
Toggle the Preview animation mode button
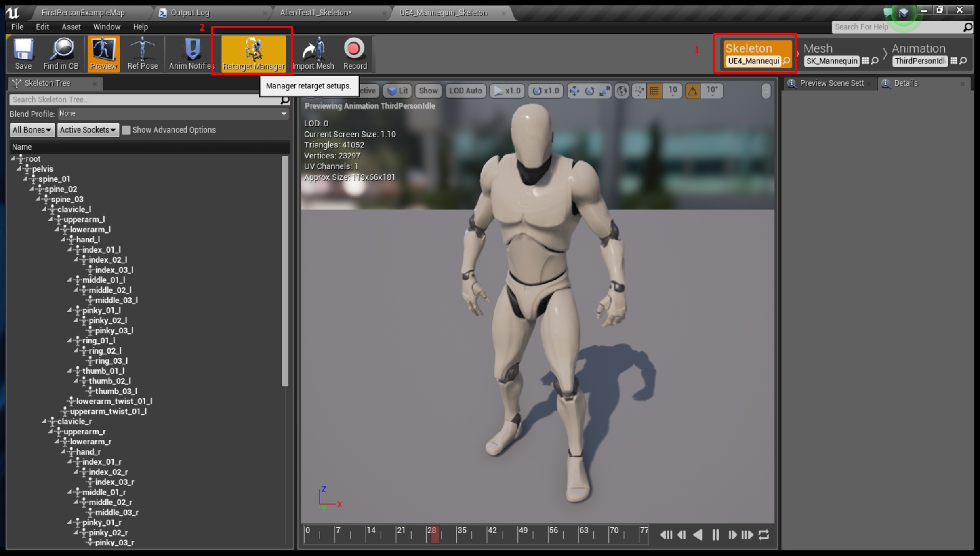[103, 54]
